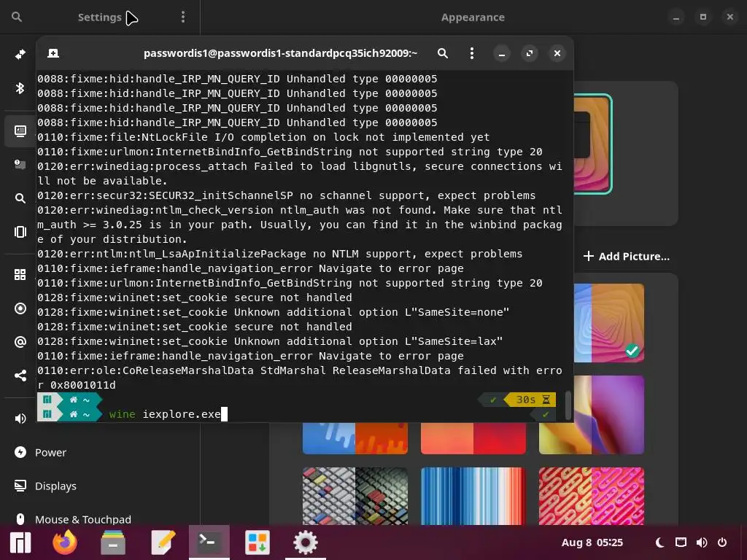The width and height of the screenshot is (747, 560).
Task: Open the power menu in system tray
Action: click(722, 542)
